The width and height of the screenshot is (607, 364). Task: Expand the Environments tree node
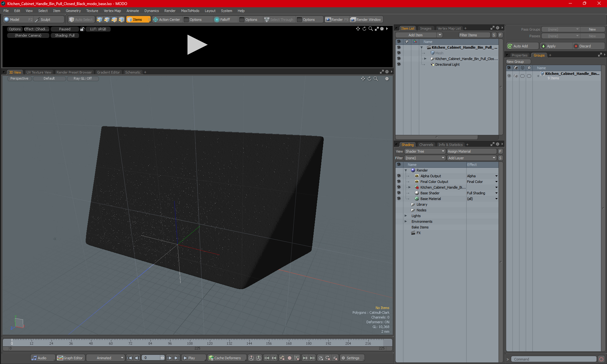click(x=406, y=221)
